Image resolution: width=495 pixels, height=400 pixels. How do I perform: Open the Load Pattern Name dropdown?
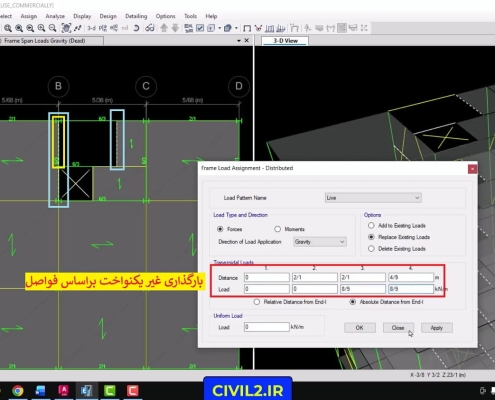coord(373,198)
